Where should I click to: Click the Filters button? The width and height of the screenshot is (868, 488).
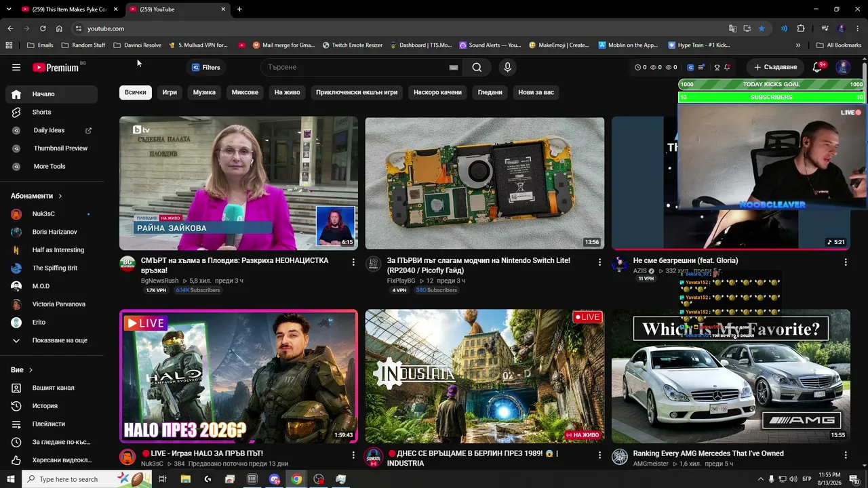[206, 67]
